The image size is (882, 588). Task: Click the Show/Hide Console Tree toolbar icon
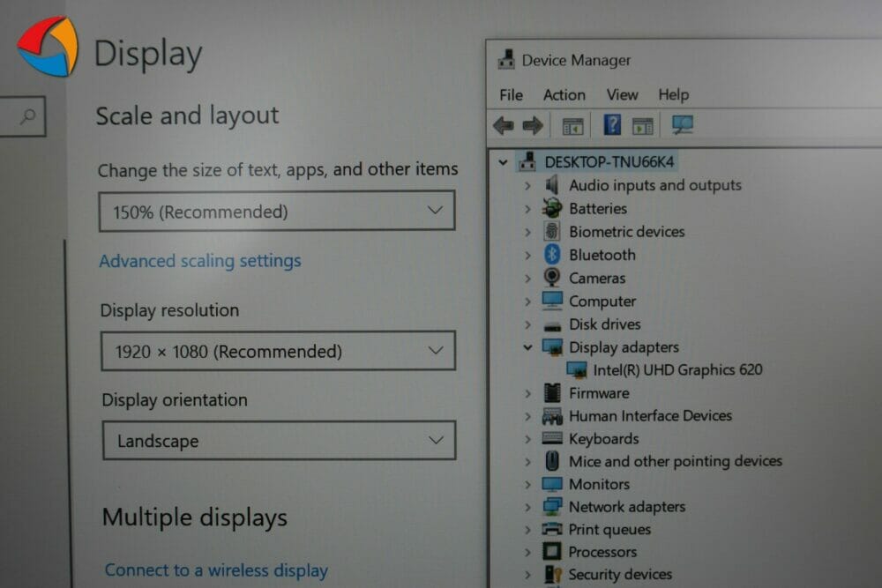pyautogui.click(x=572, y=126)
